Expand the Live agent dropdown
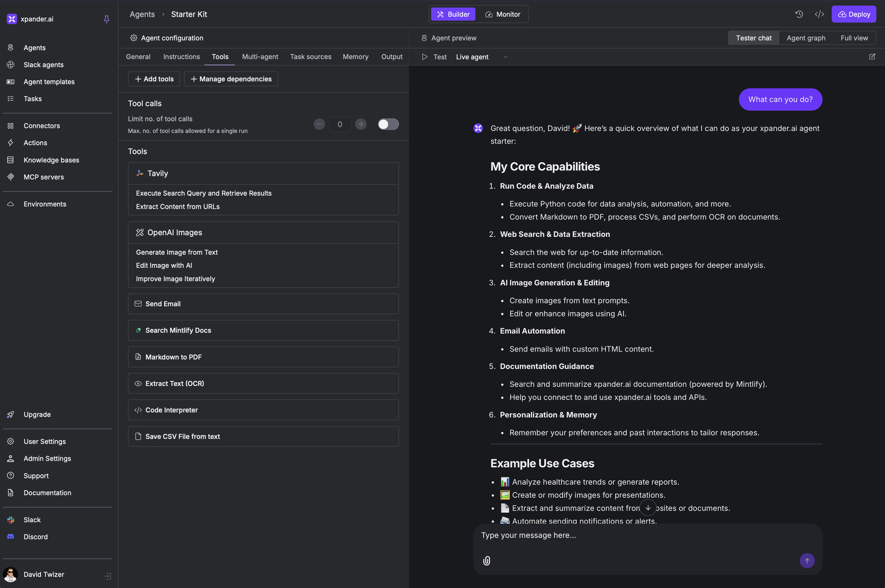 pos(505,57)
